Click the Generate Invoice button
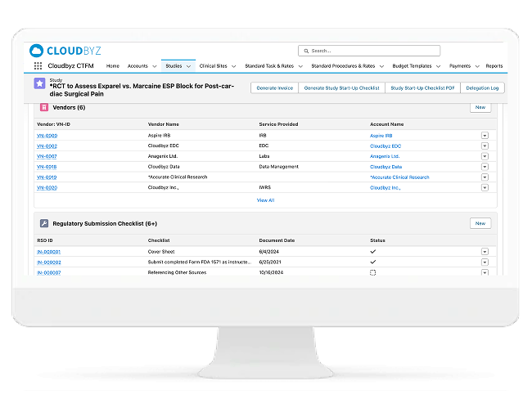Image resolution: width=532 pixels, height=408 pixels. point(274,88)
